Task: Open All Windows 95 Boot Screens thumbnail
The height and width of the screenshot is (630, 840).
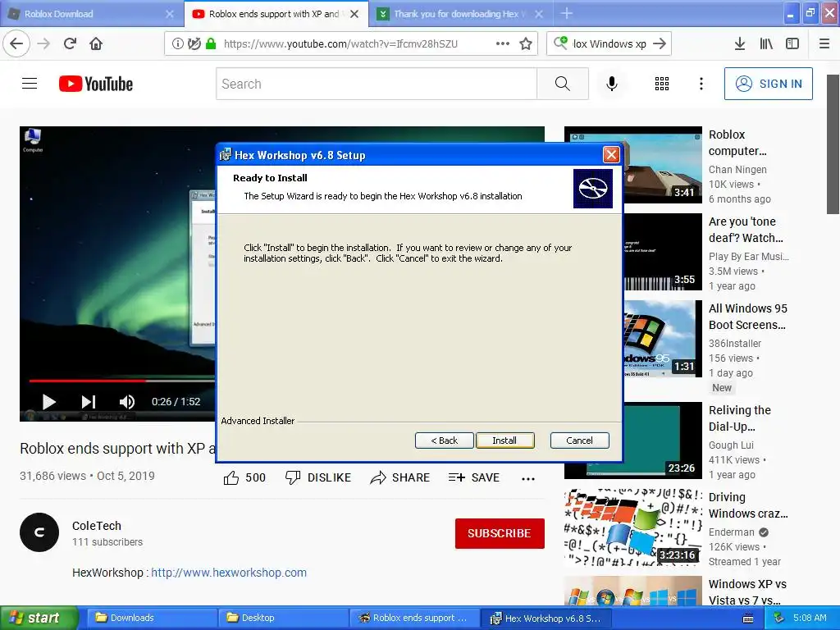Action: pos(663,339)
